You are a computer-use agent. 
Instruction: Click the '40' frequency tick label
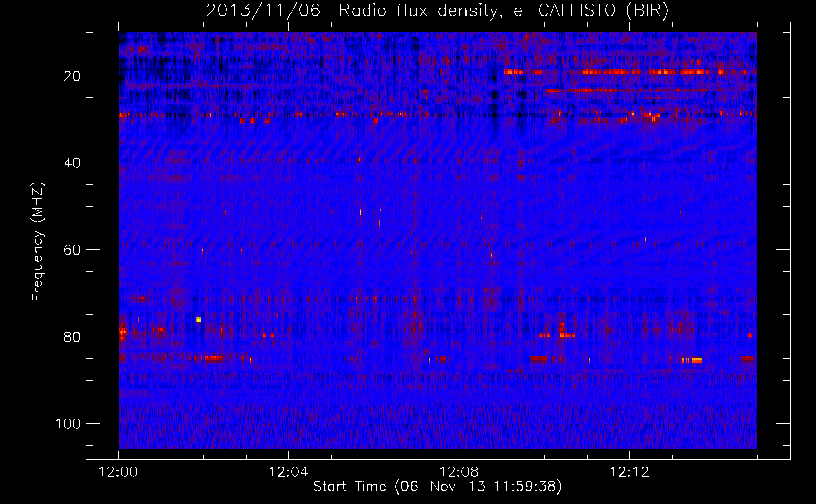tap(72, 163)
